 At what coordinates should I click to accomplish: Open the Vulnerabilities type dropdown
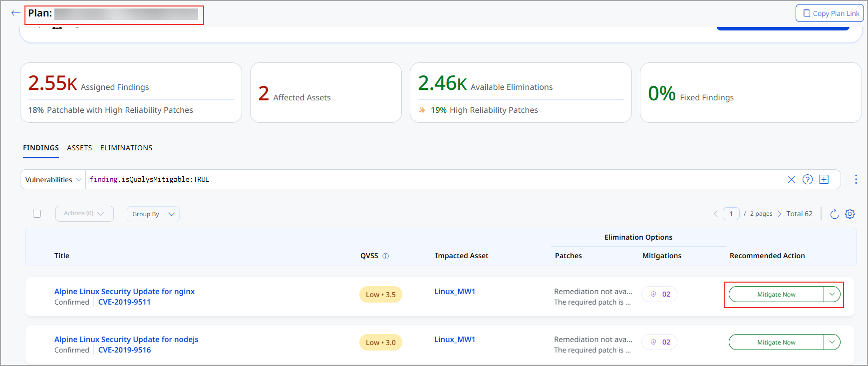53,180
